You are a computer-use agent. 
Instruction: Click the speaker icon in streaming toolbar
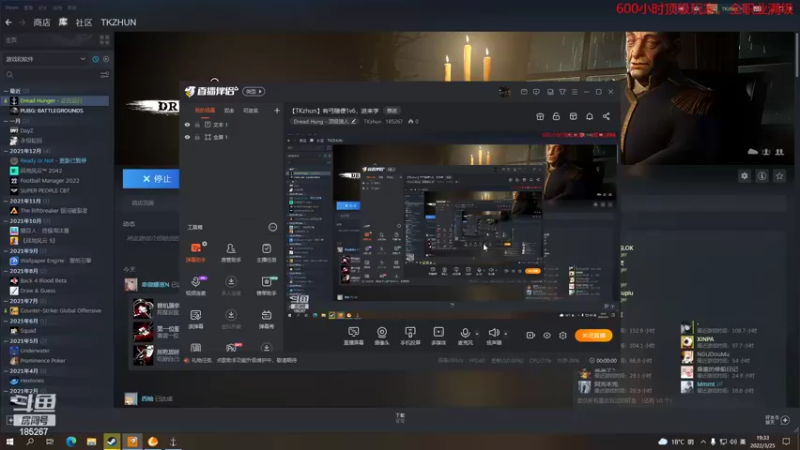click(x=493, y=333)
